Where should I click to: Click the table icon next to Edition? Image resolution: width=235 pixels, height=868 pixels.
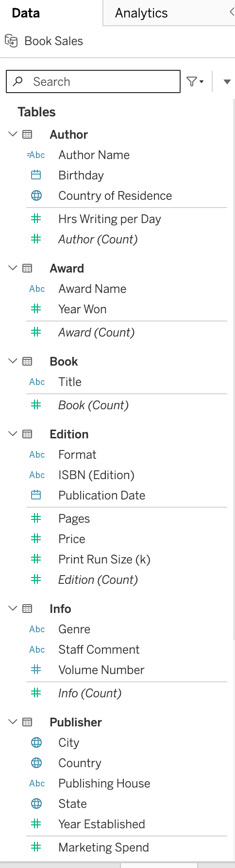pyautogui.click(x=28, y=434)
